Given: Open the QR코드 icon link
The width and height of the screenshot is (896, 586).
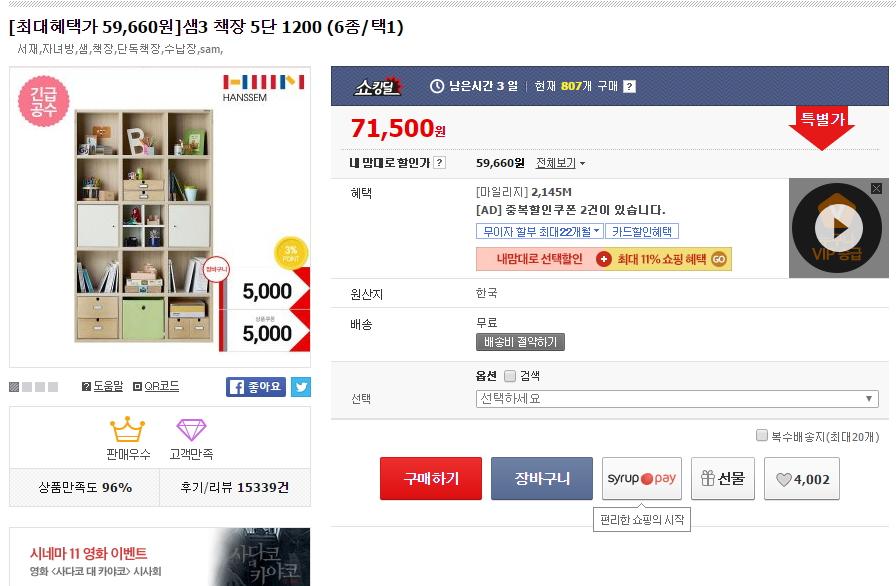Looking at the screenshot, I should pos(137,387).
